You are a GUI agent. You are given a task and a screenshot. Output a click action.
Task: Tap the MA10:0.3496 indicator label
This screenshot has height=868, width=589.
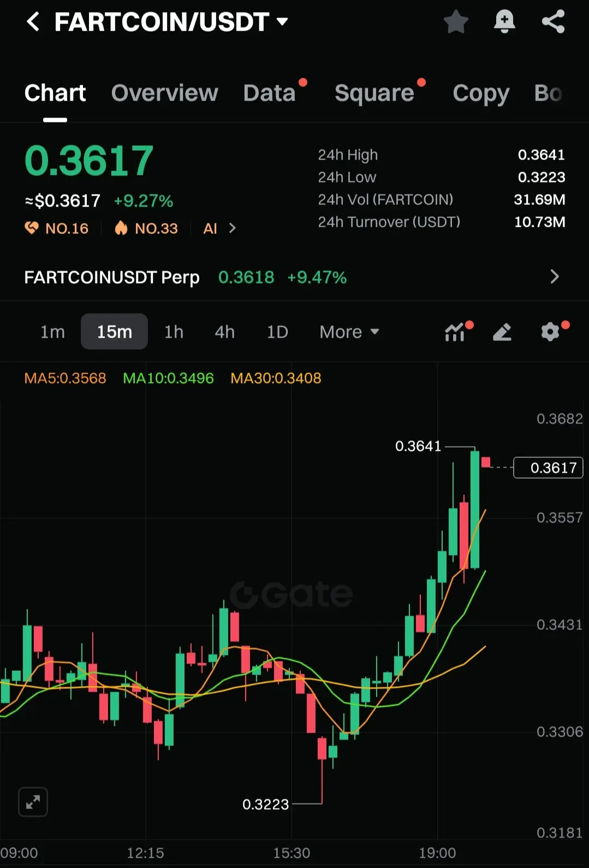click(168, 378)
